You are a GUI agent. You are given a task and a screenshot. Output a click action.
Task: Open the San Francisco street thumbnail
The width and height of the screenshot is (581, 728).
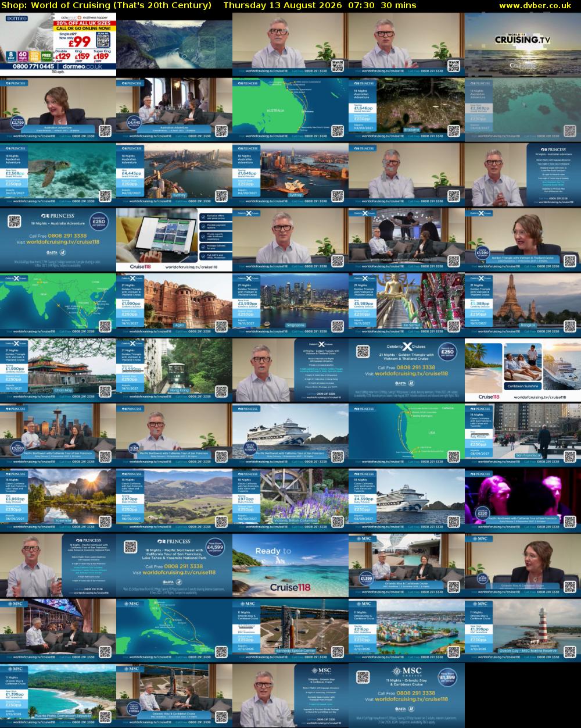523,435
